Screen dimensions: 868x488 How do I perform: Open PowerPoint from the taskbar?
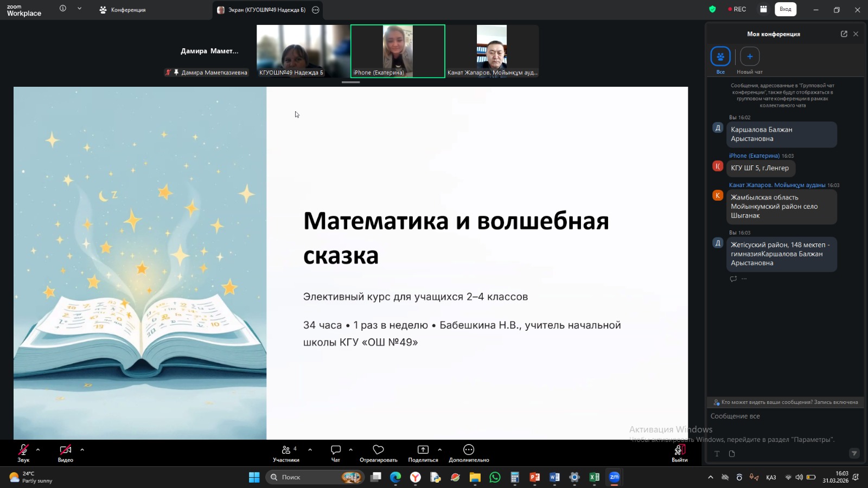tap(534, 477)
